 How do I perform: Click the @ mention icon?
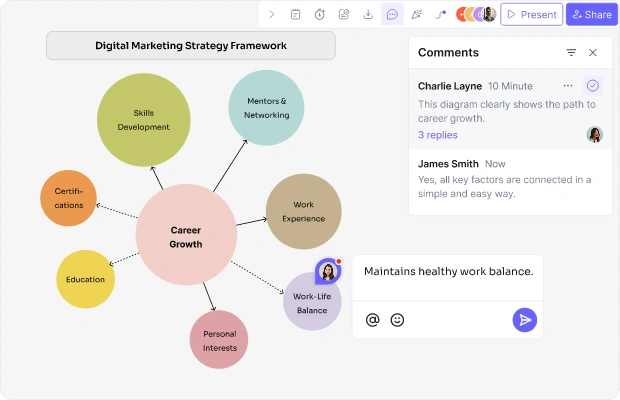pyautogui.click(x=372, y=320)
